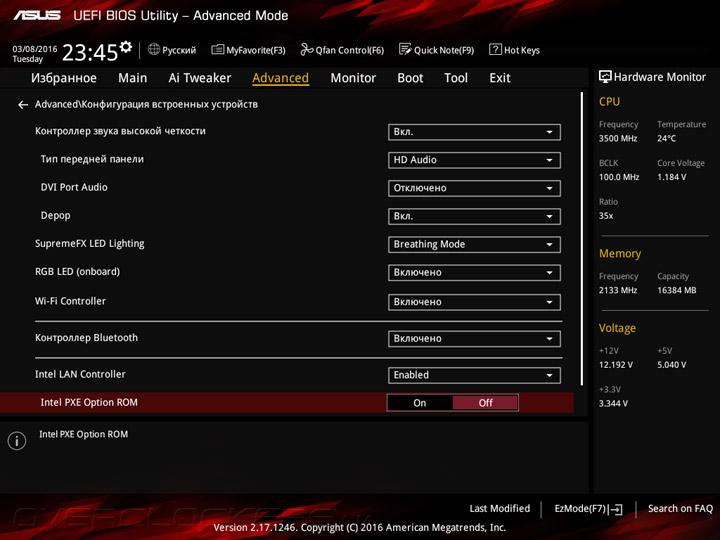The height and width of the screenshot is (540, 720).
Task: Open the Depop dropdown
Action: click(474, 216)
